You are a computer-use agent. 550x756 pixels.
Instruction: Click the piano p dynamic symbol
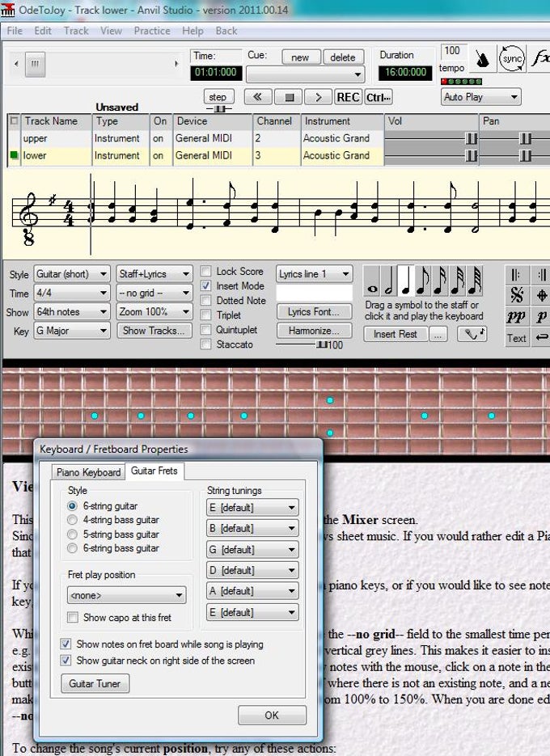click(x=541, y=317)
